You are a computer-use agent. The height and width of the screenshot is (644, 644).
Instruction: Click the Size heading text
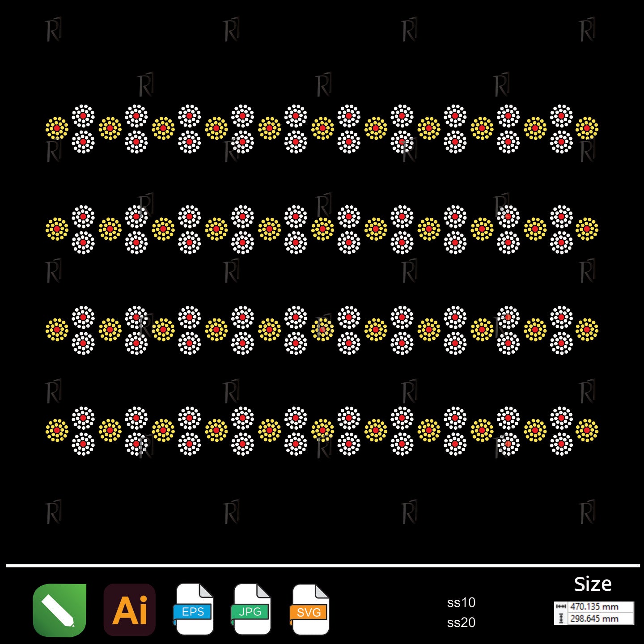coord(593,584)
